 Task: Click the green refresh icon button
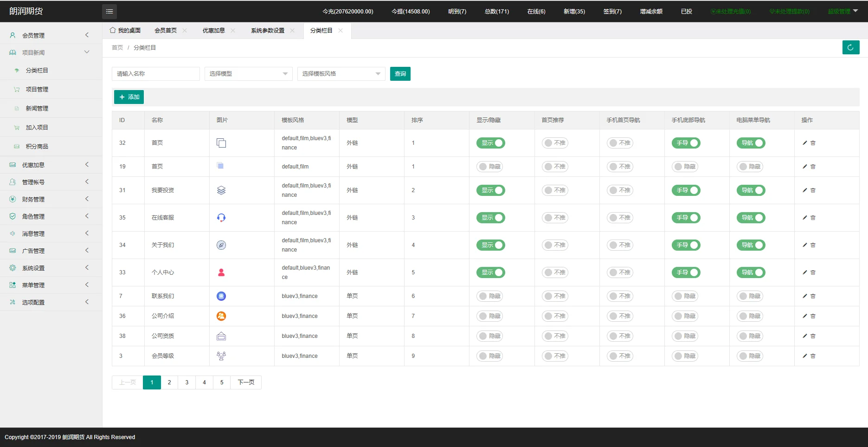point(850,47)
